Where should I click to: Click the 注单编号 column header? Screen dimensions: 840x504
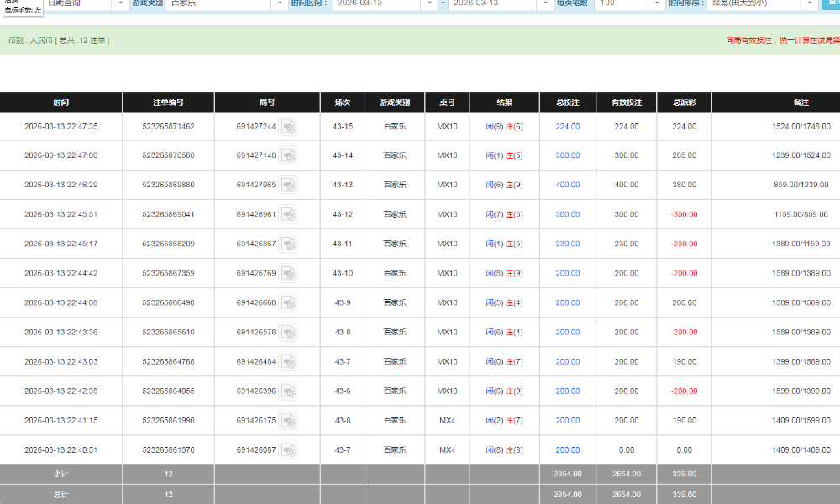[168, 102]
